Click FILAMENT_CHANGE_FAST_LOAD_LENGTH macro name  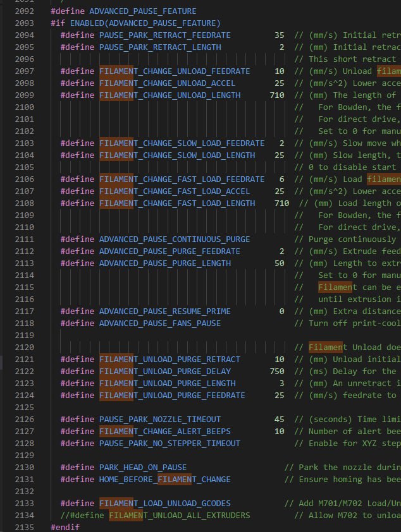177,203
